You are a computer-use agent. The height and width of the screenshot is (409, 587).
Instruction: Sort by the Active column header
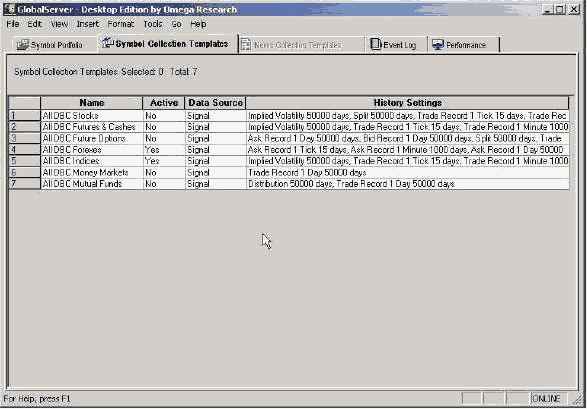coord(164,103)
